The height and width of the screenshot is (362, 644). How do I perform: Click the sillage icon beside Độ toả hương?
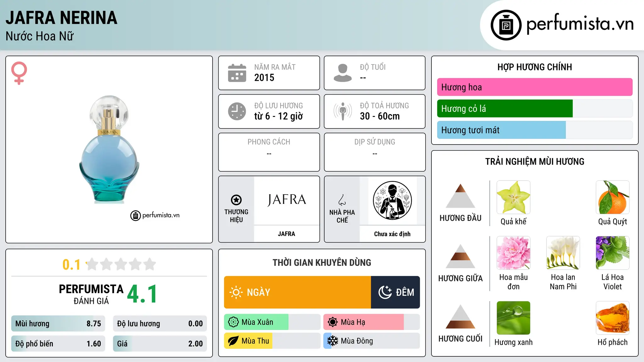(342, 111)
